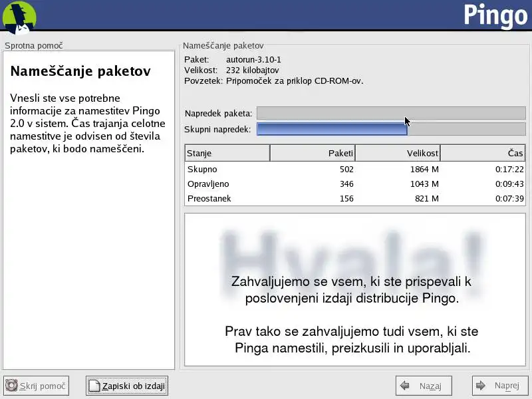
Task: Click the Sprotna pomoč panel label
Action: pos(34,45)
